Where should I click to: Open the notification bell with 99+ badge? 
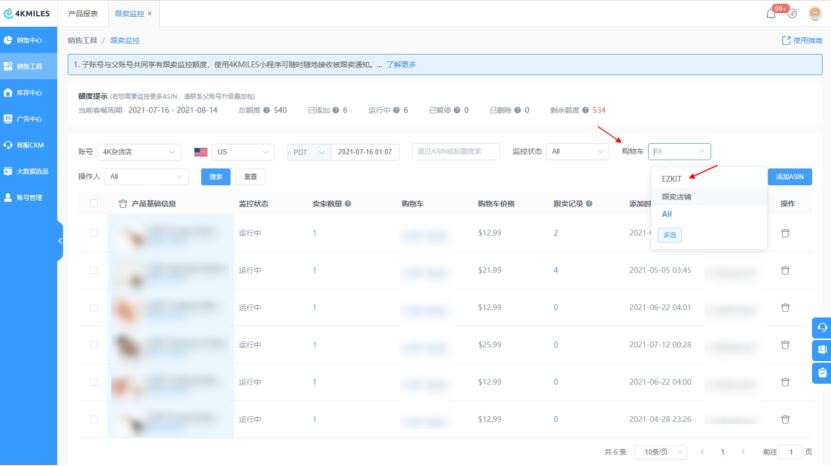point(771,13)
